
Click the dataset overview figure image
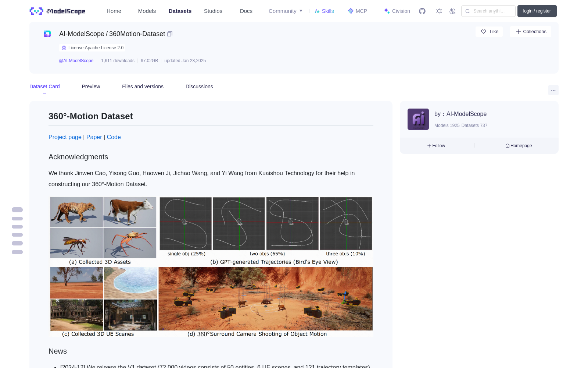[211, 267]
